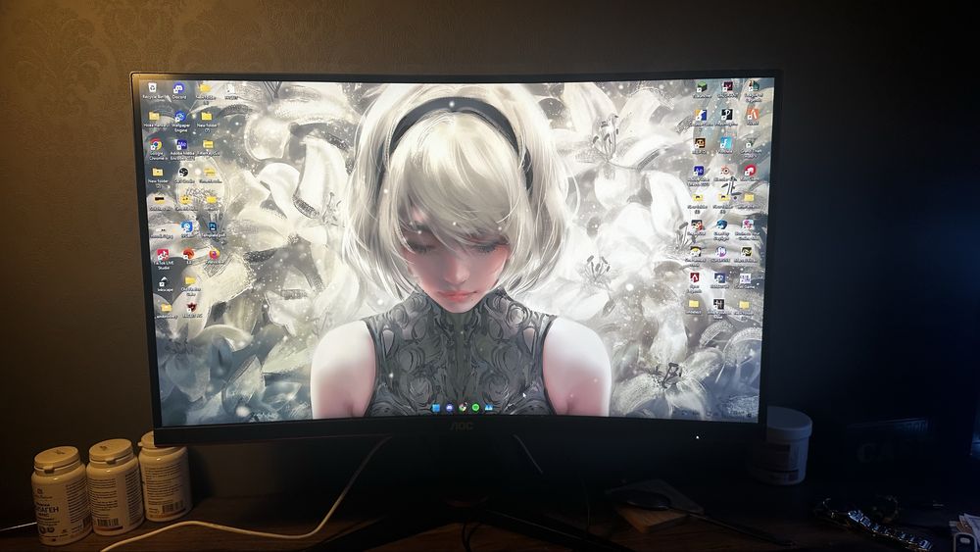Screen dimensions: 980x552
Task: Select the Google Chrome desktop shortcut
Action: (x=156, y=147)
